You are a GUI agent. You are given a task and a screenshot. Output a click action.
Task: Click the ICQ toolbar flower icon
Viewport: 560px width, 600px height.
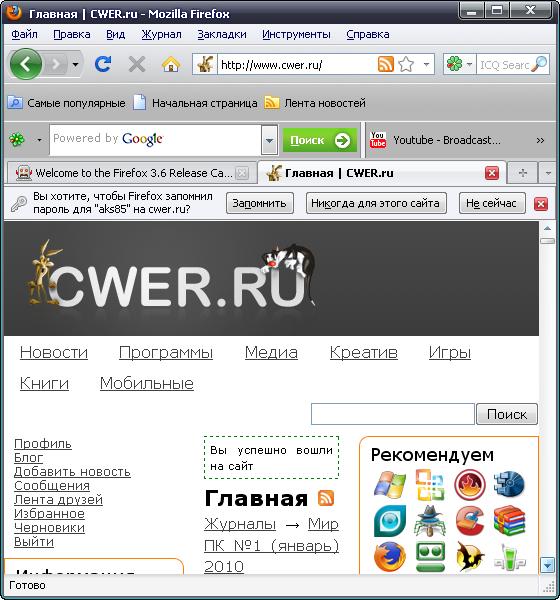click(17, 140)
